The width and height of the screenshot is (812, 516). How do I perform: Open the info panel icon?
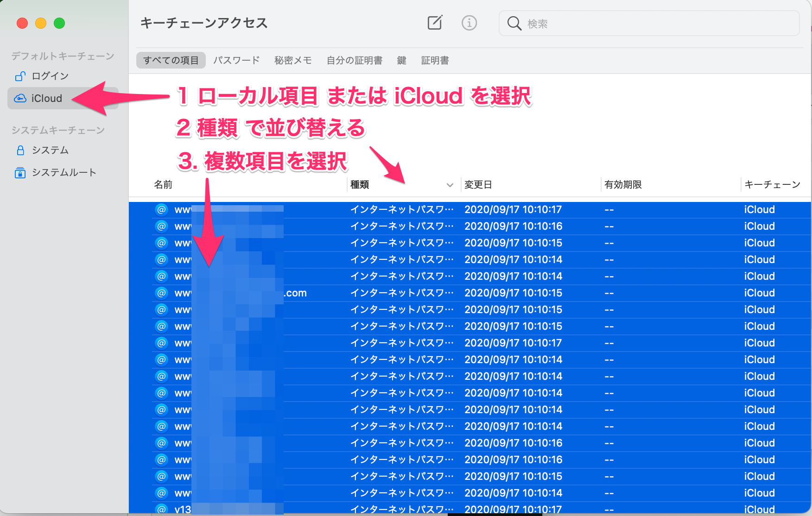tap(469, 22)
